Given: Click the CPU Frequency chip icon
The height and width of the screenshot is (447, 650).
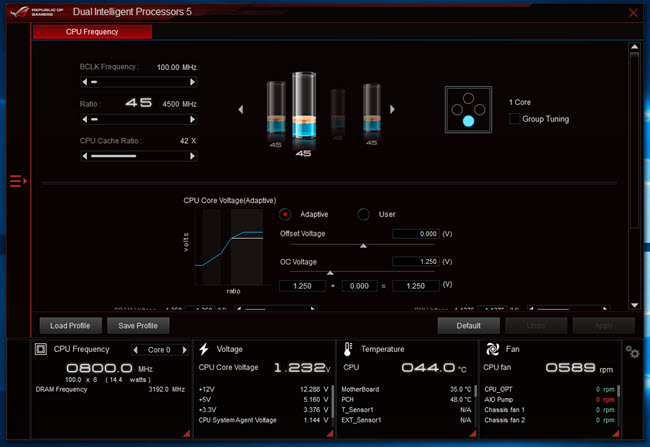Looking at the screenshot, I should pos(41,349).
